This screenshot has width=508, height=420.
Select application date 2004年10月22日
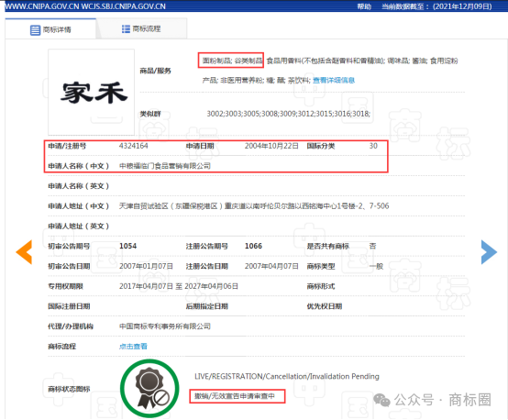coord(271,146)
